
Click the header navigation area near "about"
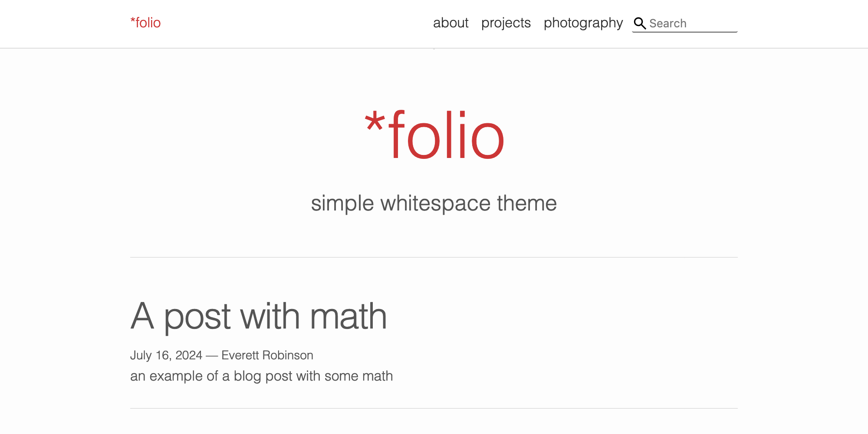click(451, 23)
